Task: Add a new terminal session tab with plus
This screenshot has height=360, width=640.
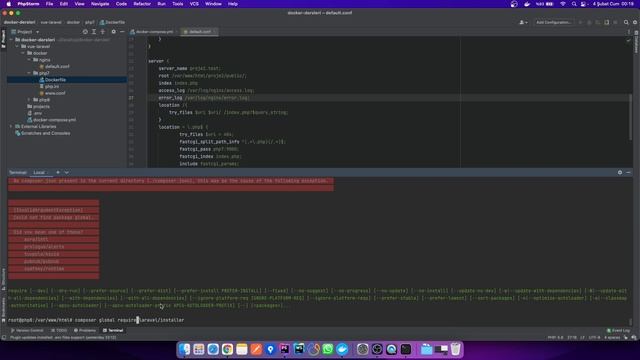Action: pos(58,172)
